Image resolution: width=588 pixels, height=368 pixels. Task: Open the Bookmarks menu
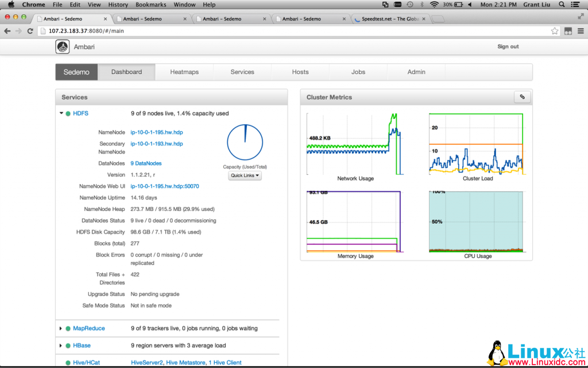coord(150,4)
